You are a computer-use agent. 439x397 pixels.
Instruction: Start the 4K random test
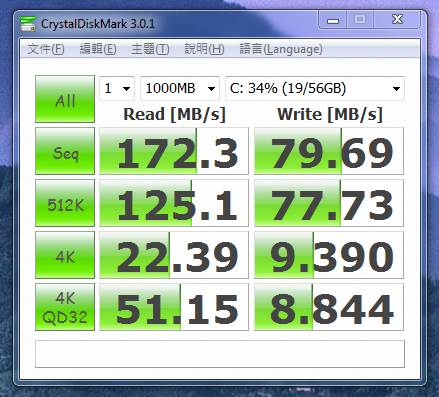click(65, 255)
